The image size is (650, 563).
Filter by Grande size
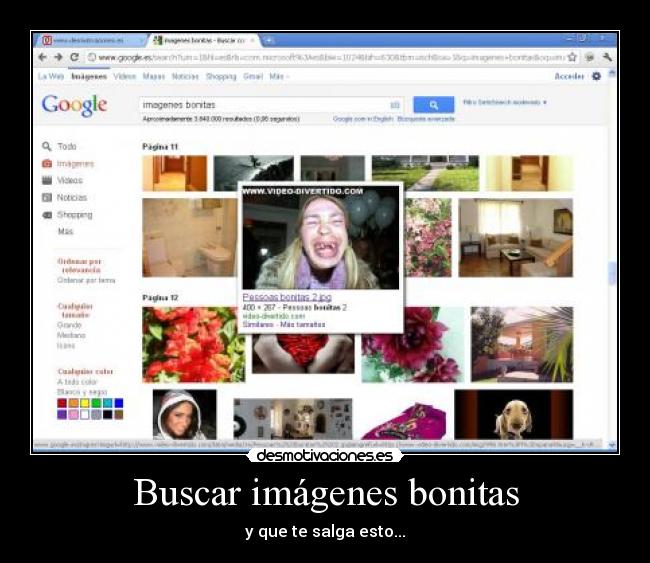tap(69, 325)
